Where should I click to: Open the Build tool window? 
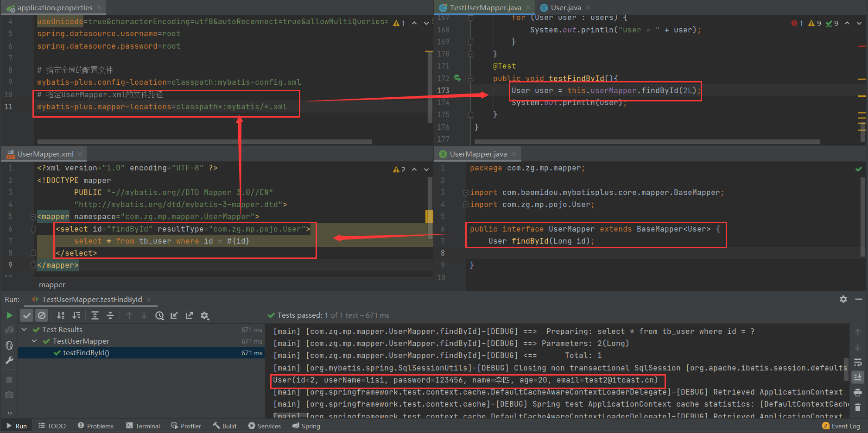[225, 426]
